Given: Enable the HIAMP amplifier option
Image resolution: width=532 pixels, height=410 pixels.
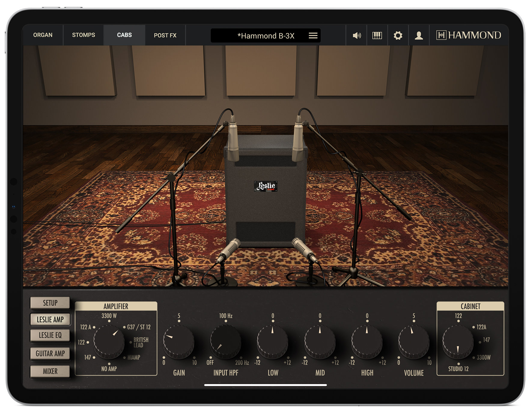Looking at the screenshot, I should (x=132, y=357).
